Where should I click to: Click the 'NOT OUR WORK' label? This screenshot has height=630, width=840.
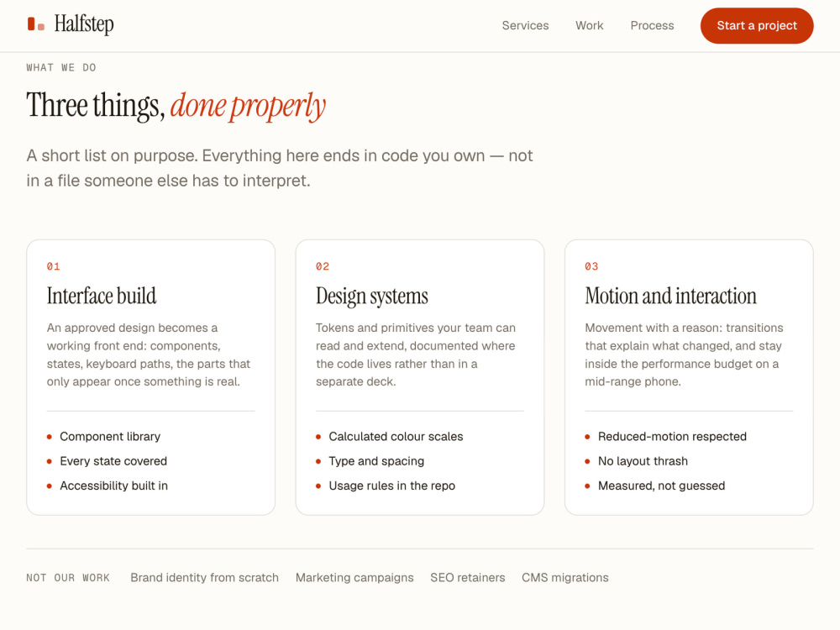68,578
